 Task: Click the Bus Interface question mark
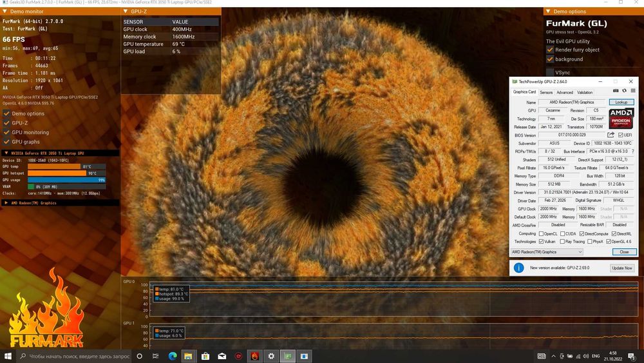pos(633,152)
